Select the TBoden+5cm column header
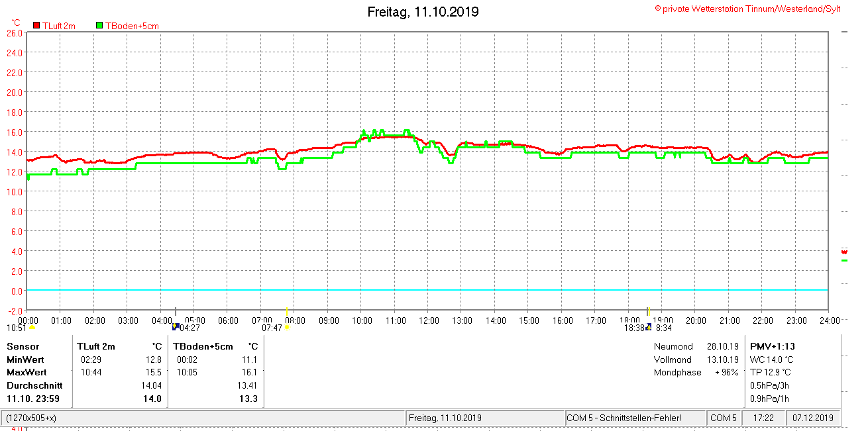The image size is (868, 431). pyautogui.click(x=203, y=346)
